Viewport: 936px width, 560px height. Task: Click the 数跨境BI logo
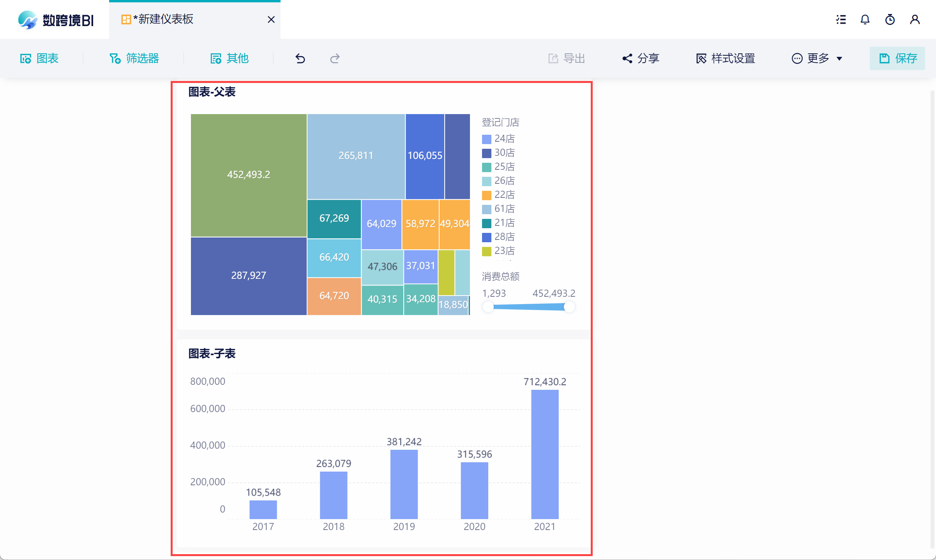[56, 19]
